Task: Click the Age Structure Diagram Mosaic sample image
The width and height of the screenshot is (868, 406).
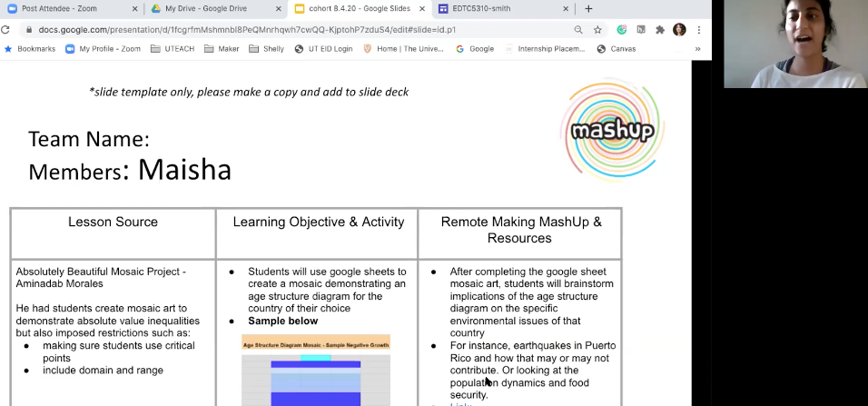Action: [316, 370]
